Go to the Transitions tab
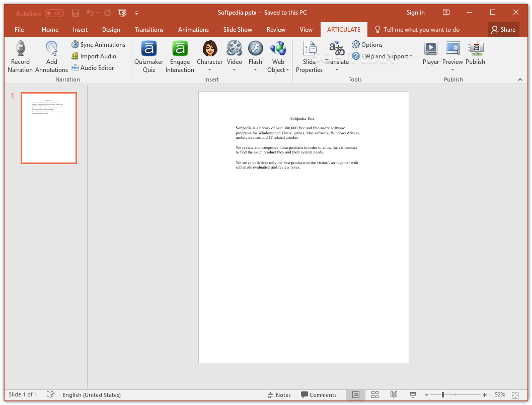Image resolution: width=532 pixels, height=405 pixels. [149, 30]
